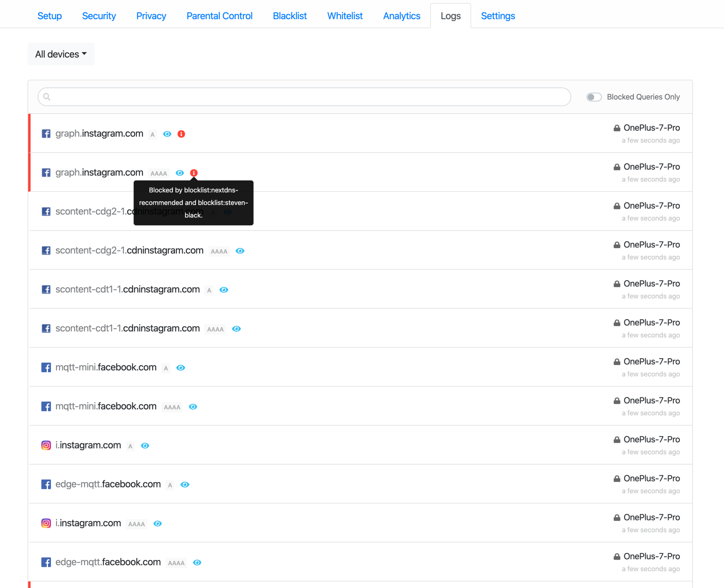724x588 pixels.
Task: Click the Facebook icon next to mqtt-mini.facebook.com
Action: [46, 367]
